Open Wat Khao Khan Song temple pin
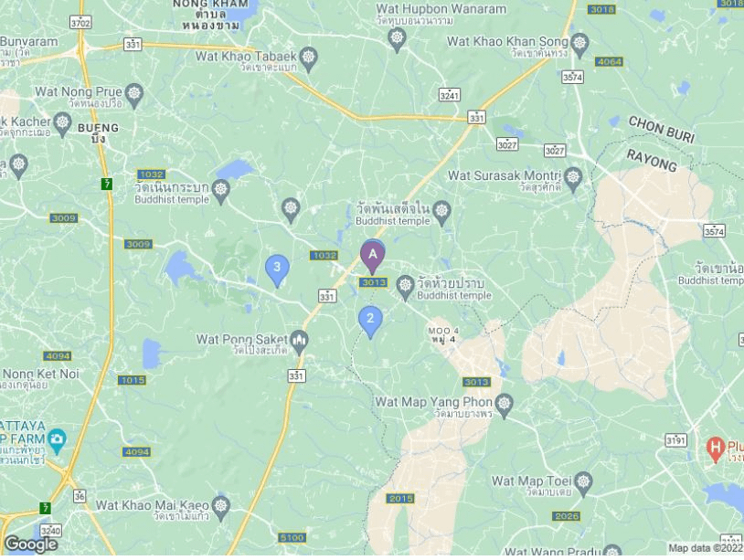Screen dimensions: 744x560 (x=579, y=46)
